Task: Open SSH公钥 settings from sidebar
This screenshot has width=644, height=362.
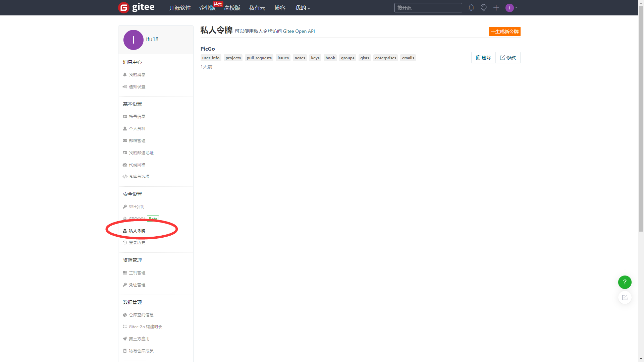Action: pos(136,206)
